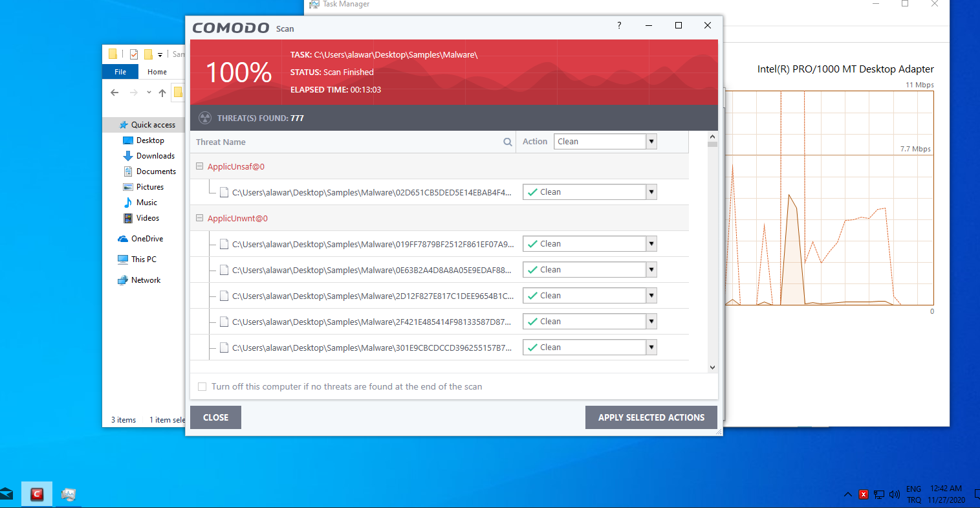The width and height of the screenshot is (980, 508).
Task: Click the threat list scrollbar down arrow
Action: tap(712, 368)
